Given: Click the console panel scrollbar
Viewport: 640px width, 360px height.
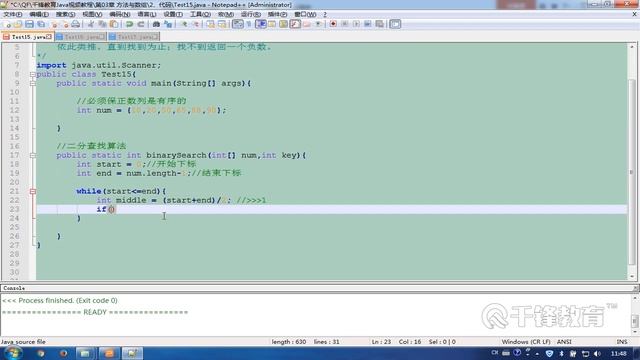Looking at the screenshot, I should pos(635,315).
